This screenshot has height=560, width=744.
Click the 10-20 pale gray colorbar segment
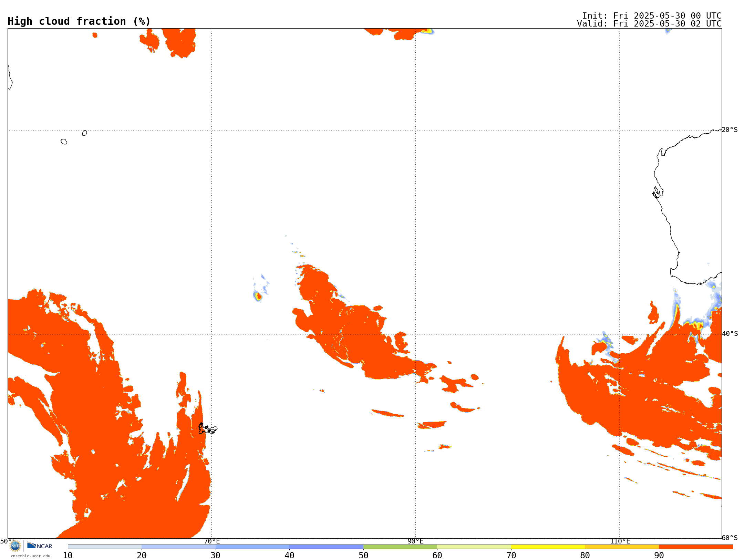(105, 547)
